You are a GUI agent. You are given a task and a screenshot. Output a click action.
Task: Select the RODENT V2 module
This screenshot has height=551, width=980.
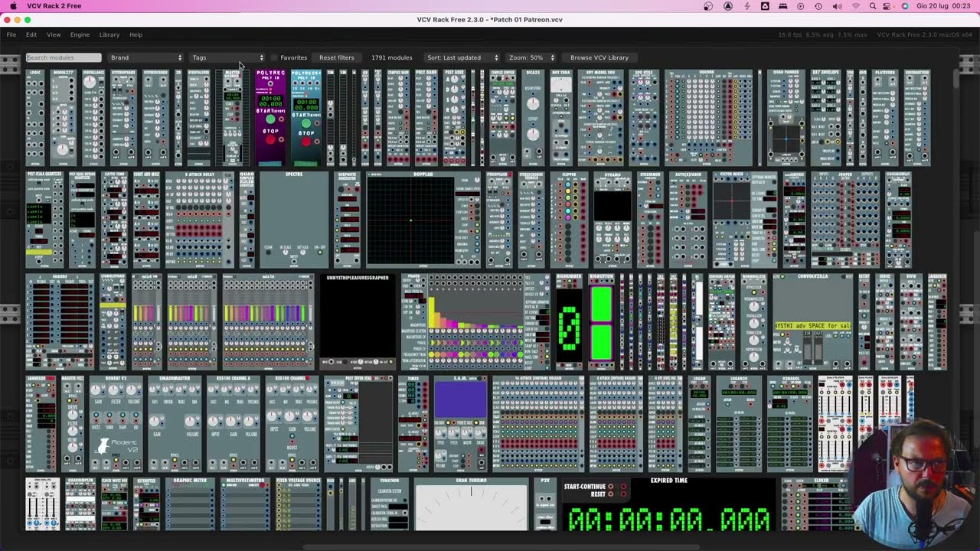click(x=116, y=423)
